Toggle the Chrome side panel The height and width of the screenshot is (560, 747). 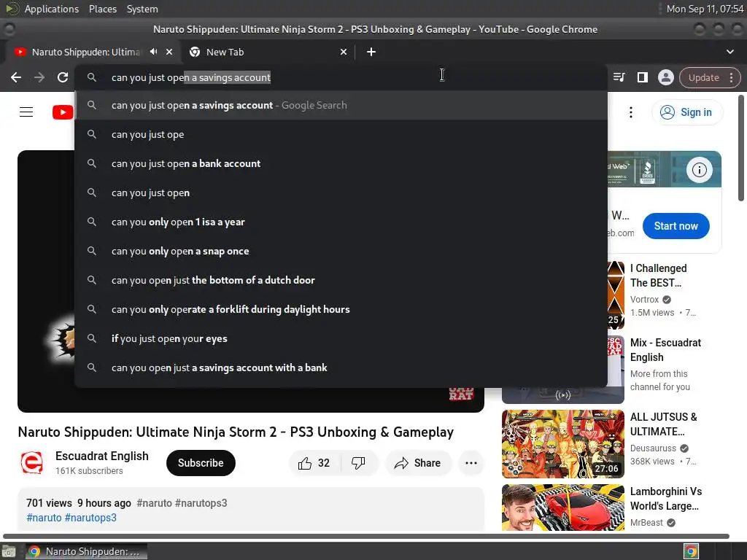642,77
